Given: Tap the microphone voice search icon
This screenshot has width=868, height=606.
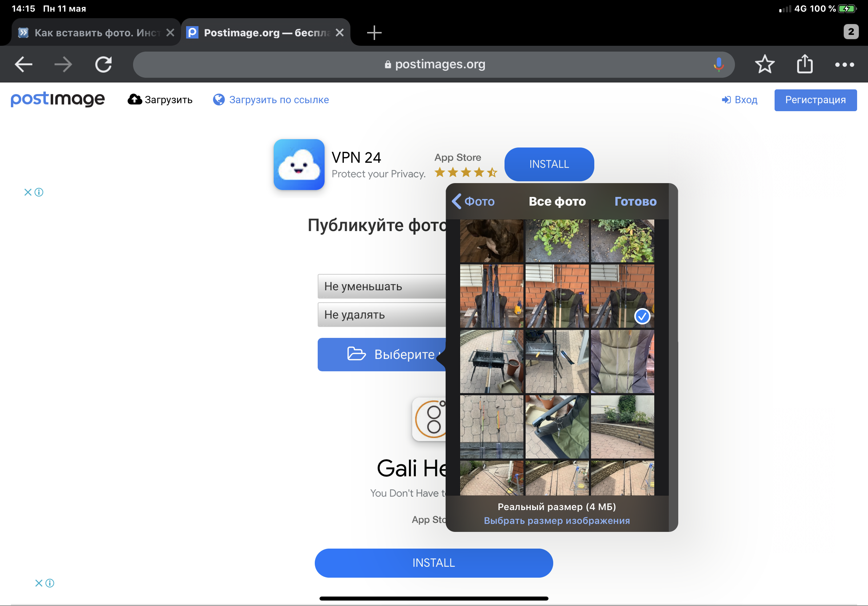Looking at the screenshot, I should (718, 65).
